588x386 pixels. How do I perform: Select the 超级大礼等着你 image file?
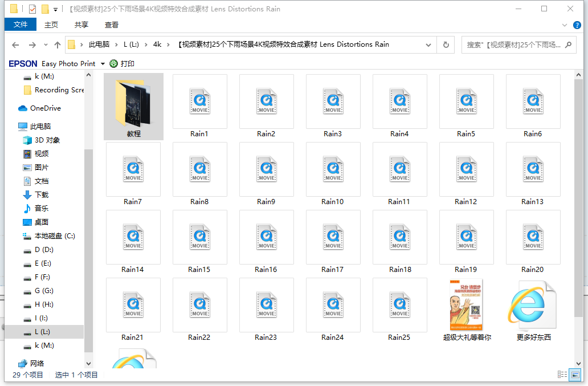click(x=466, y=310)
